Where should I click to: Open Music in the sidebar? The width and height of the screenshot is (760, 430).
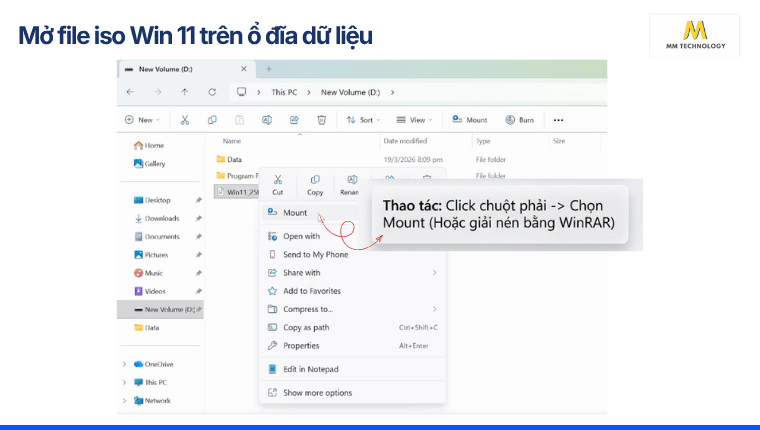point(148,273)
